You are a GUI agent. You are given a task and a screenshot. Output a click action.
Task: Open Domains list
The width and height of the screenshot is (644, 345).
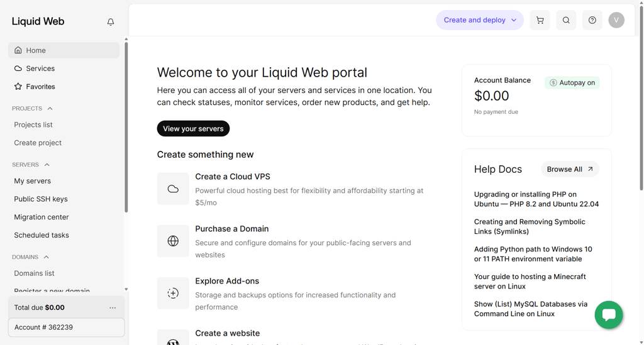pos(34,273)
